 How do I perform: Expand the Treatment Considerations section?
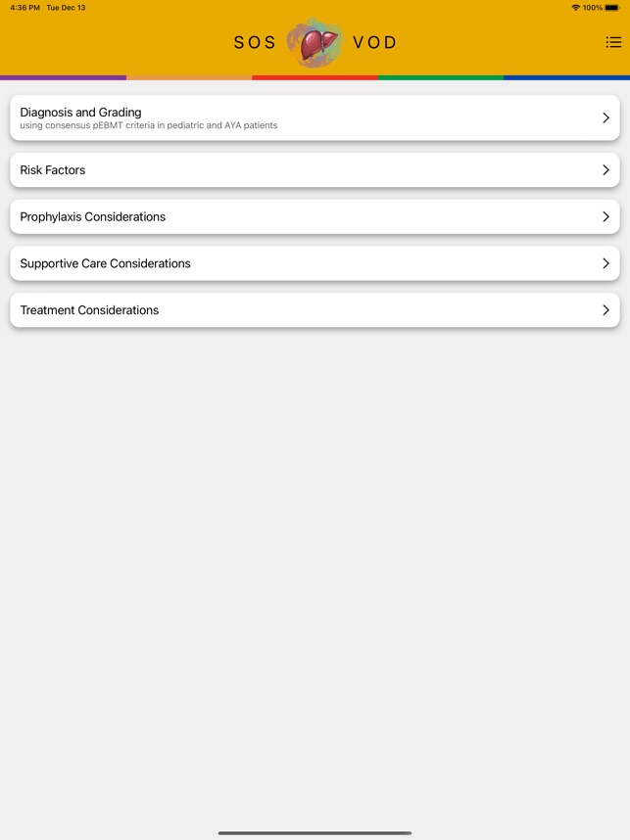tap(294, 309)
